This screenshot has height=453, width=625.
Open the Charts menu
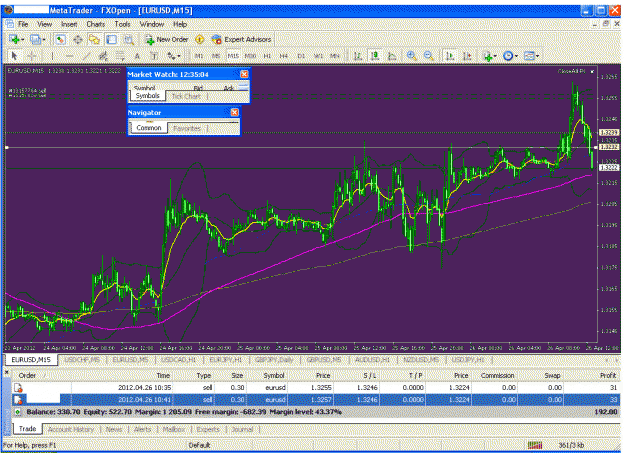96,24
